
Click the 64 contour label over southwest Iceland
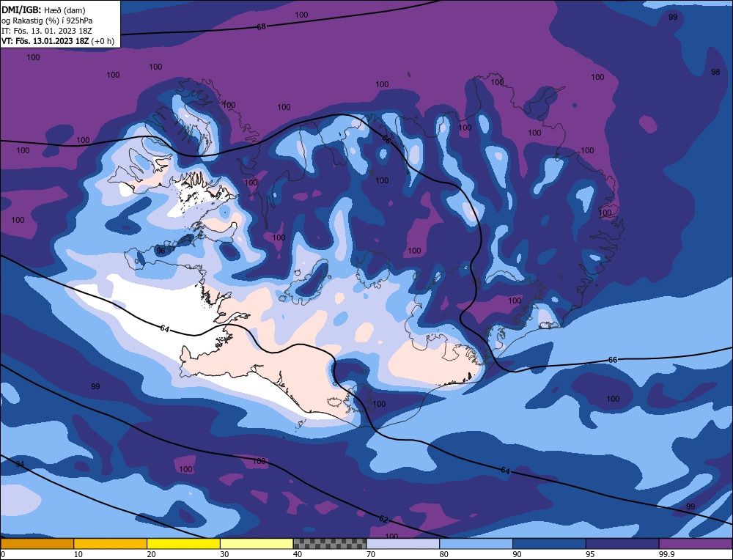(x=164, y=328)
